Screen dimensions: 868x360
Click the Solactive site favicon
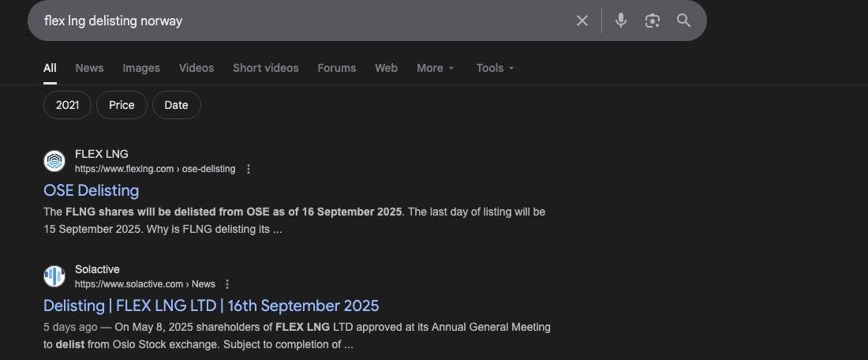[54, 276]
